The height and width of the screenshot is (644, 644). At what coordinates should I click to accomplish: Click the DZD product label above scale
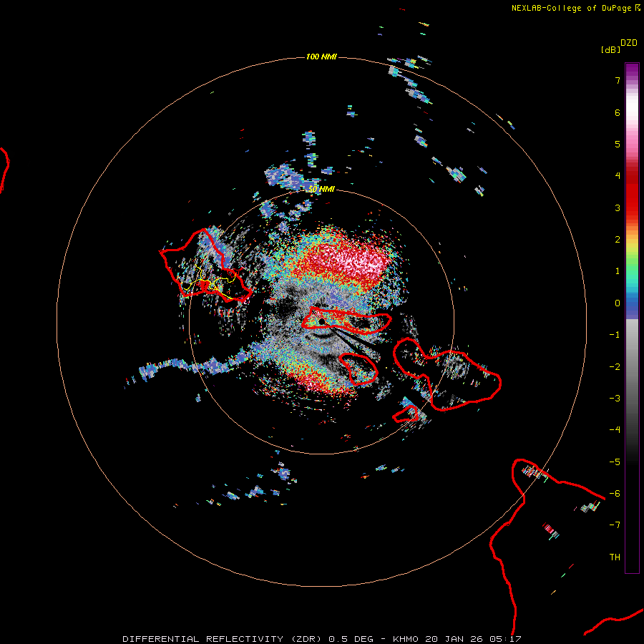click(629, 43)
